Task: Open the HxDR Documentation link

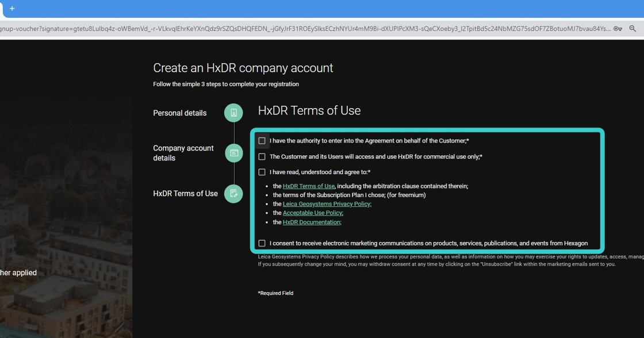Action: click(312, 222)
